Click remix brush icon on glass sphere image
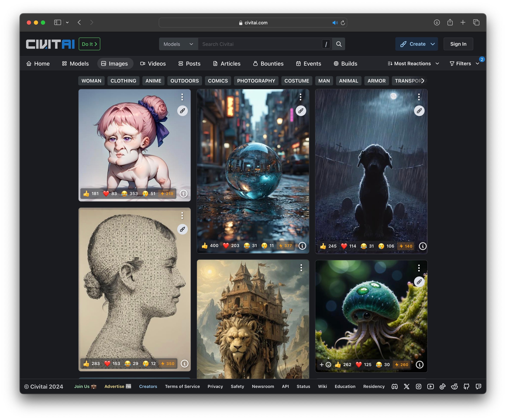Screen dimensions: 506x420 point(301,111)
